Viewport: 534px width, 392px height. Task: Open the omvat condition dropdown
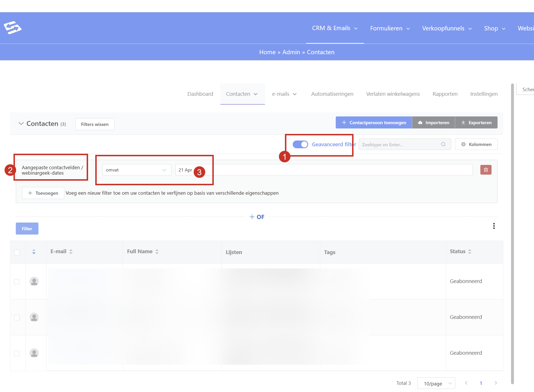(137, 170)
